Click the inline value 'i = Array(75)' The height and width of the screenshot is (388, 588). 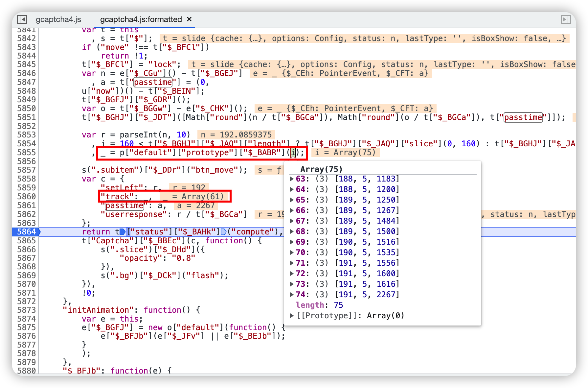pyautogui.click(x=345, y=153)
